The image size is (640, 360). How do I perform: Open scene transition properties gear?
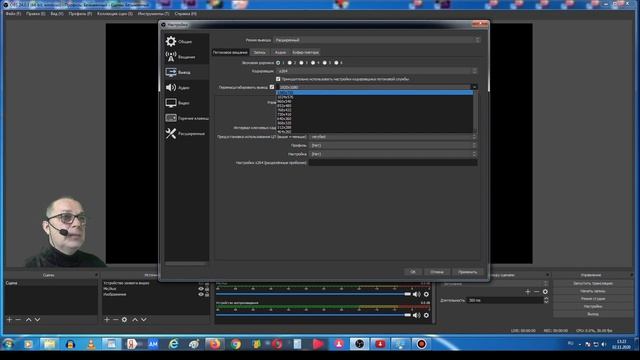coord(545,292)
